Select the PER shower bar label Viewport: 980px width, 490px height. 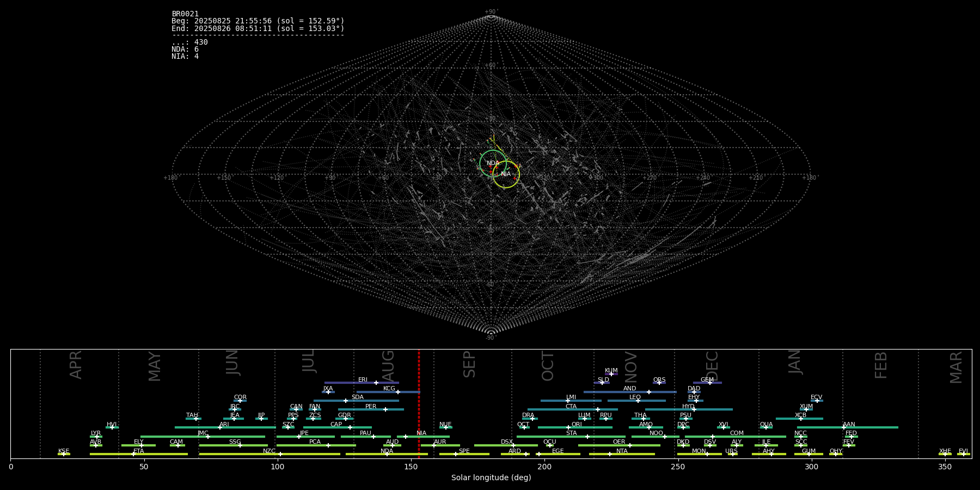pyautogui.click(x=371, y=407)
